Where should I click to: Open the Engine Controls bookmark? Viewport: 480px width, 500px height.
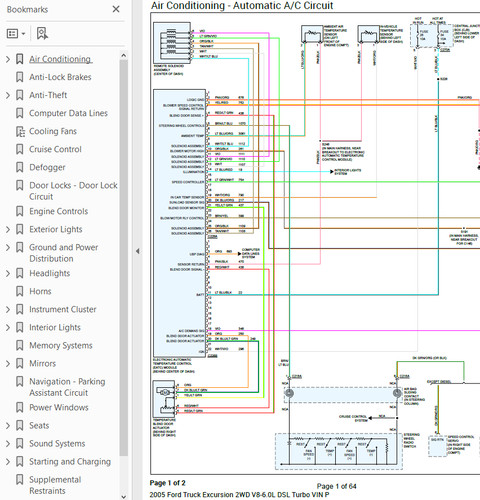click(59, 211)
